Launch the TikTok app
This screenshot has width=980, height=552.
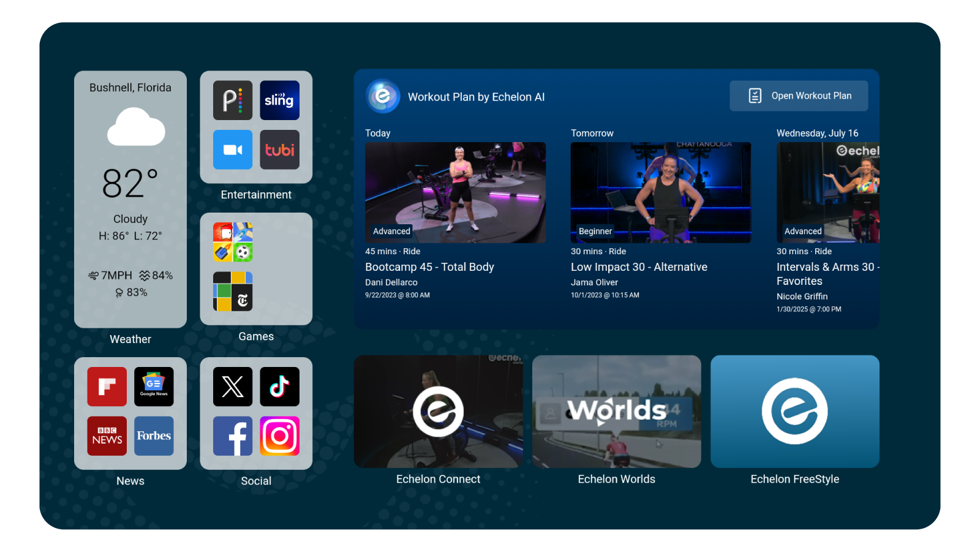(280, 387)
